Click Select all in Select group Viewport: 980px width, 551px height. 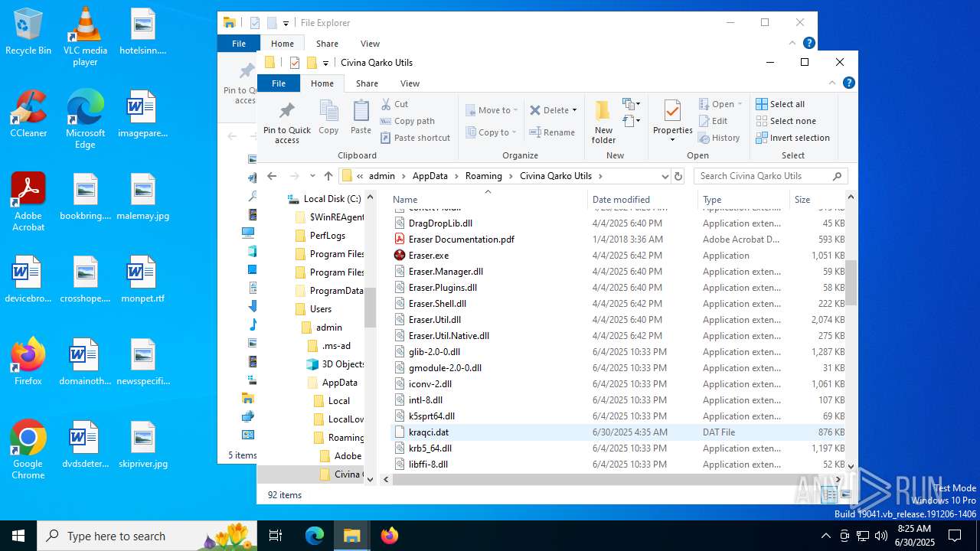(x=780, y=104)
